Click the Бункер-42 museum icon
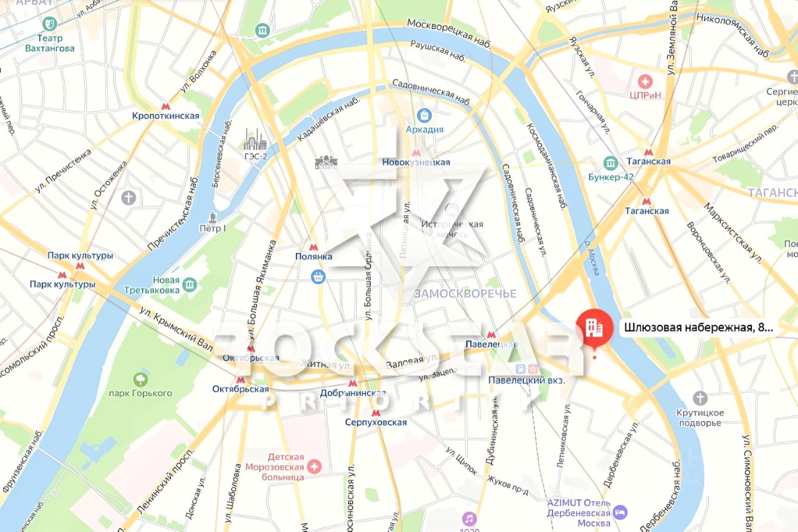 611,163
